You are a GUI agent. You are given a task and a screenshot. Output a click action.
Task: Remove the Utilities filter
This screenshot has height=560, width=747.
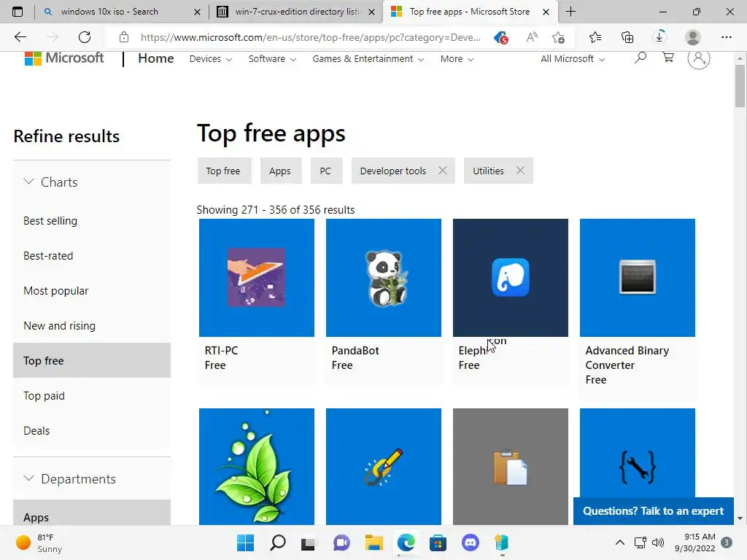pos(520,171)
